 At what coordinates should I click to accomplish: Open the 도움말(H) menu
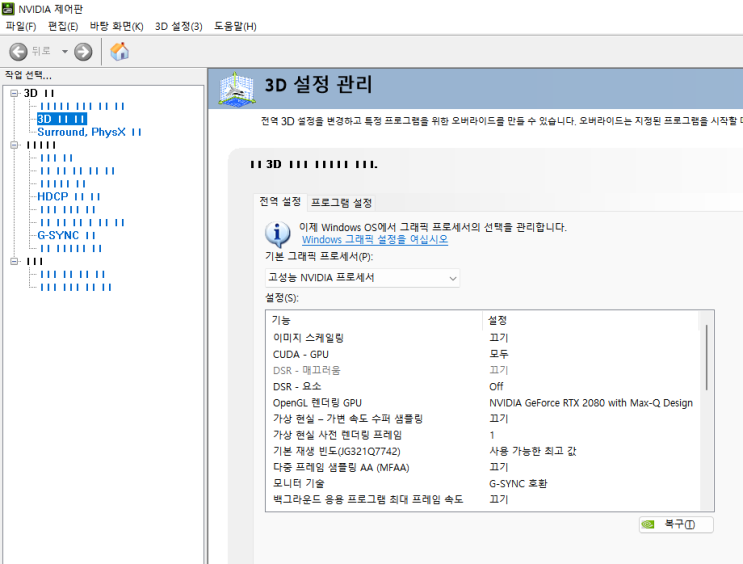coord(236,27)
